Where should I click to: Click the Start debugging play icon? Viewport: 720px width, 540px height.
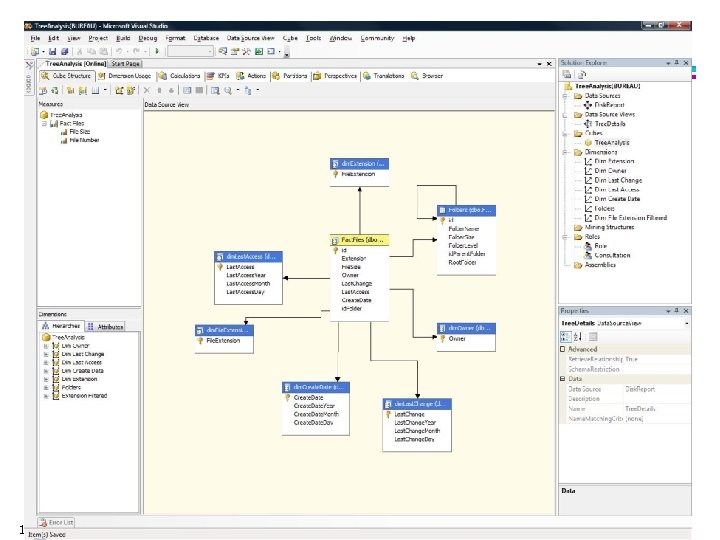[x=156, y=51]
